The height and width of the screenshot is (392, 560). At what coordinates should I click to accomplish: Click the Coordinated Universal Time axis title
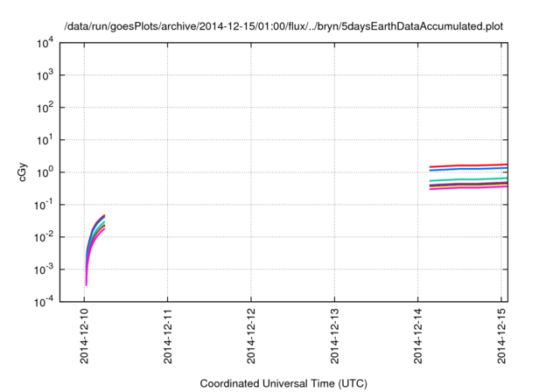pos(283,384)
